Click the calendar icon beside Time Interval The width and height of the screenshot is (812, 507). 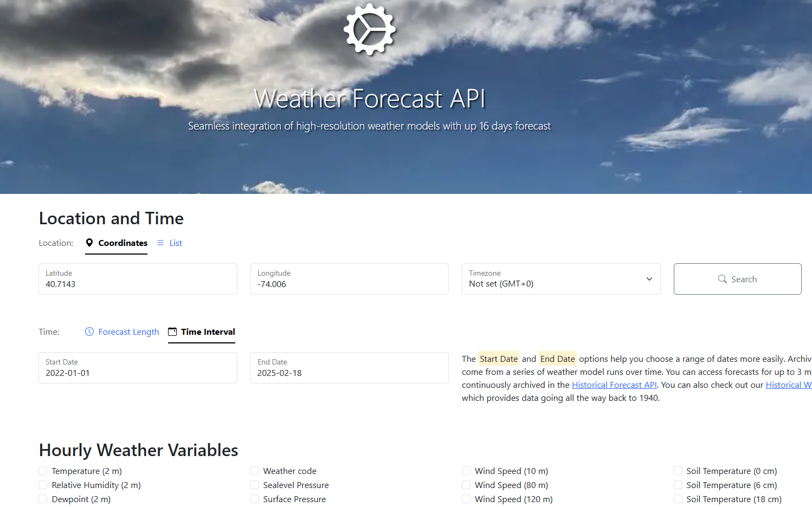[172, 331]
